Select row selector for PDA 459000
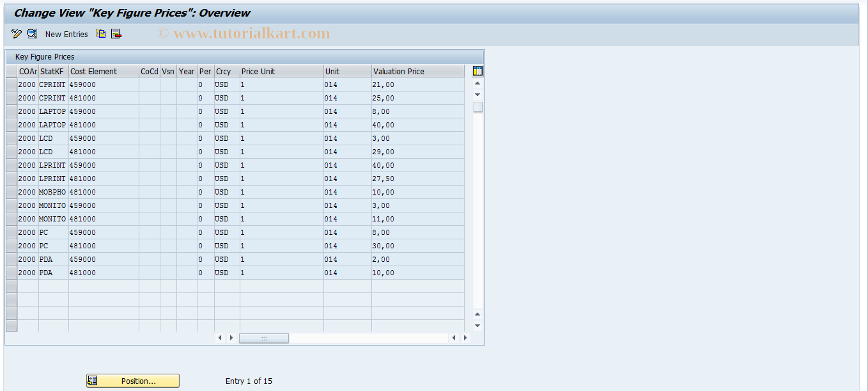This screenshot has width=868, height=391. (x=12, y=259)
